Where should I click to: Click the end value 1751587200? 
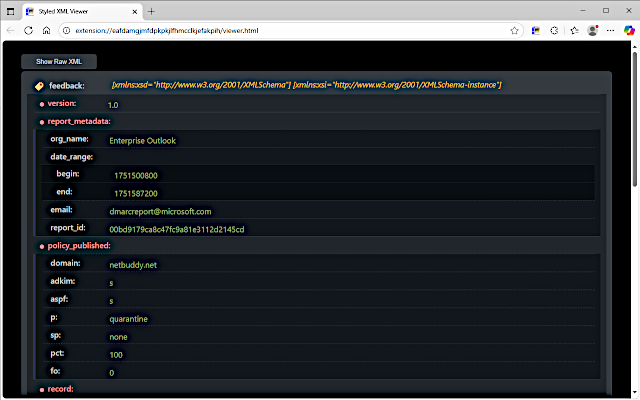[136, 194]
